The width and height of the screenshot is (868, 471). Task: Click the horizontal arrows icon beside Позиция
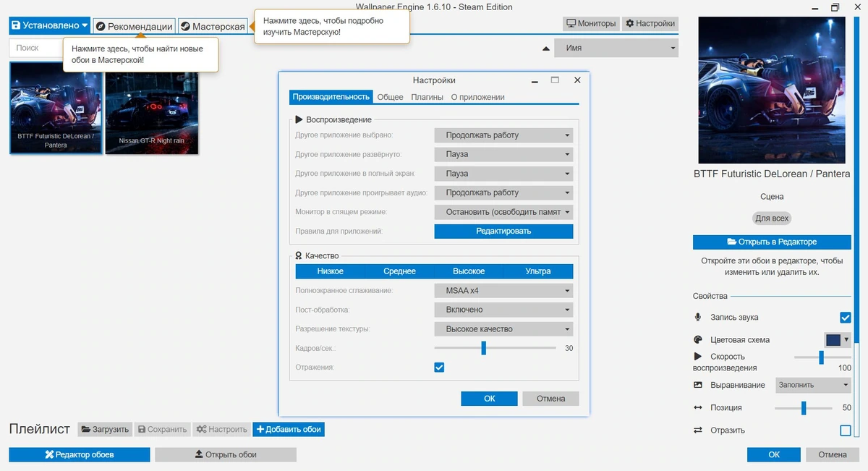698,408
